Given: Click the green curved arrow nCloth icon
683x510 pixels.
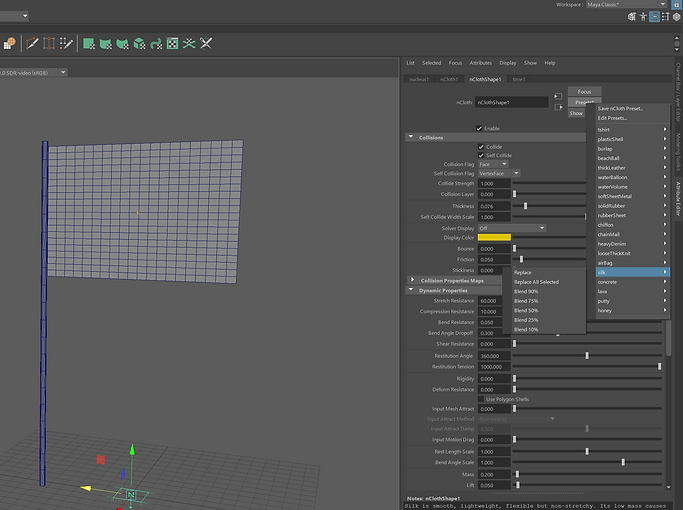Looking at the screenshot, I should [156, 44].
